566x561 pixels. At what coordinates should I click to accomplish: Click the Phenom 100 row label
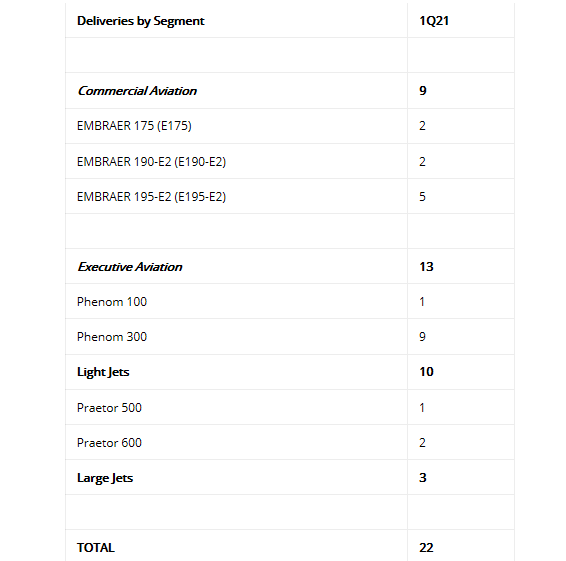[x=112, y=301]
